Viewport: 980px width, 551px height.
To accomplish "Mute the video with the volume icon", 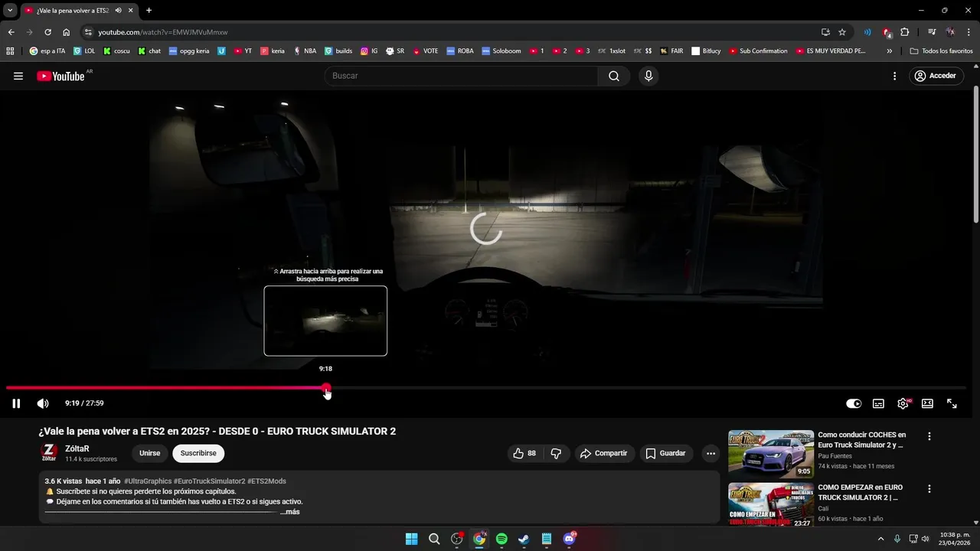I will click(43, 403).
